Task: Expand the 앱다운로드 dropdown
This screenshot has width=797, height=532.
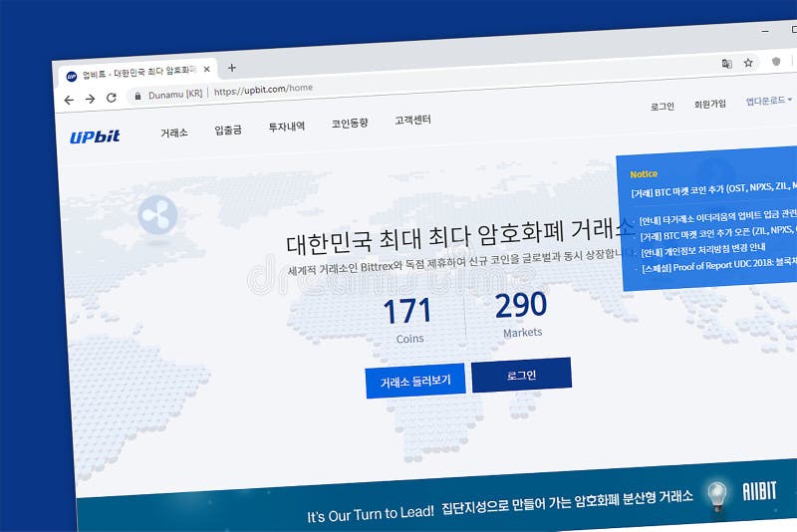Action: pos(769,101)
